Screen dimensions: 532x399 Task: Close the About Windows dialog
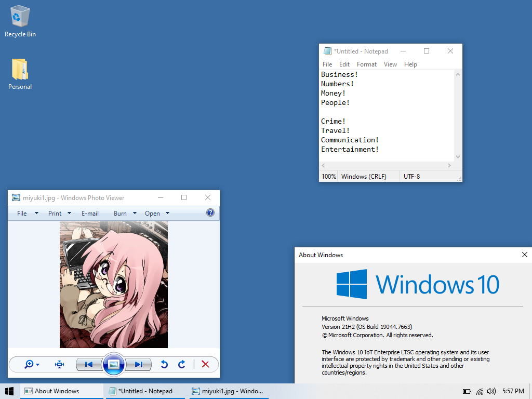point(525,255)
